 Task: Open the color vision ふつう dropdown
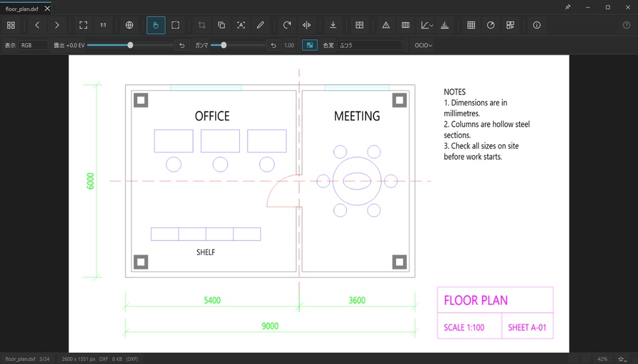point(369,45)
